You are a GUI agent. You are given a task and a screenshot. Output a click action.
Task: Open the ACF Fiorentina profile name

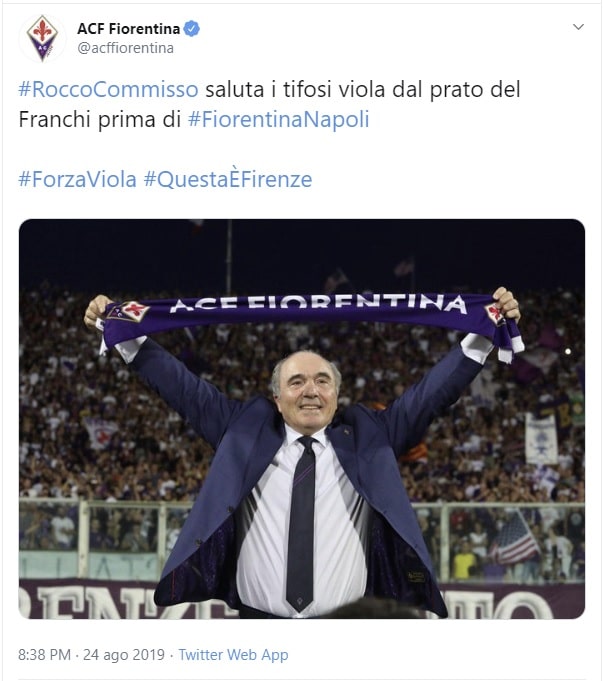129,28
